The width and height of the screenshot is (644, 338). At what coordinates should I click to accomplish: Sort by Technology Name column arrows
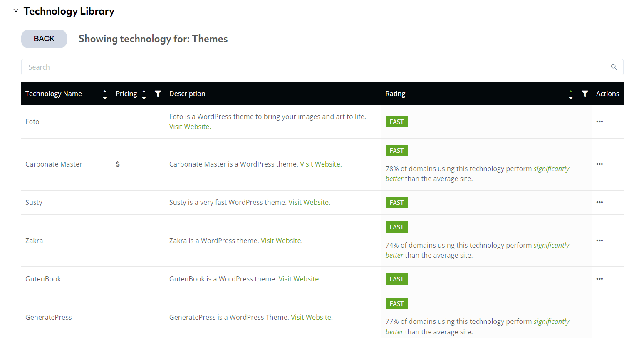[105, 94]
